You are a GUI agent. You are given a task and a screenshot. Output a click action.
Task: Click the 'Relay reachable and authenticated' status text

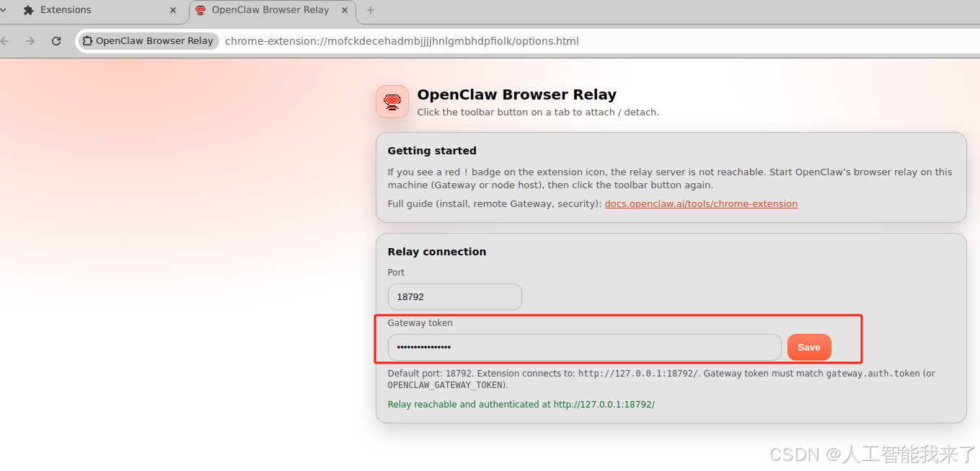pyautogui.click(x=521, y=405)
